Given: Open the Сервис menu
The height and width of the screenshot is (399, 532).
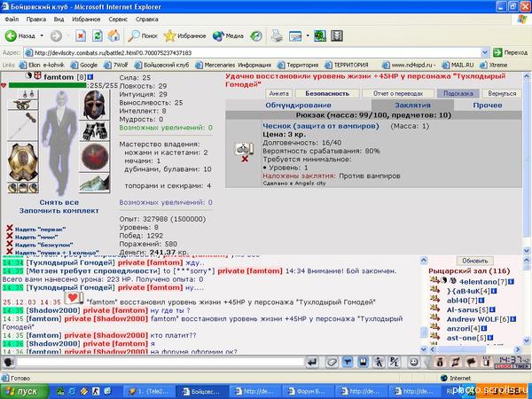Looking at the screenshot, I should point(118,20).
